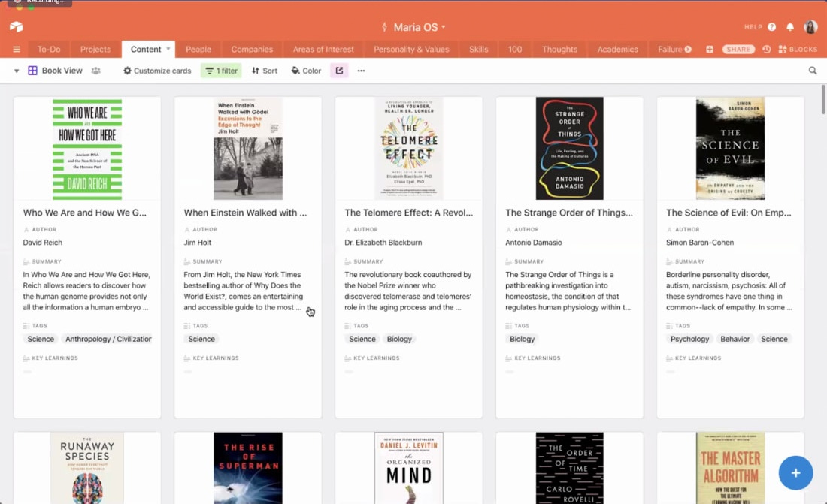Switch to the 100 tab
This screenshot has width=827, height=504.
[515, 50]
